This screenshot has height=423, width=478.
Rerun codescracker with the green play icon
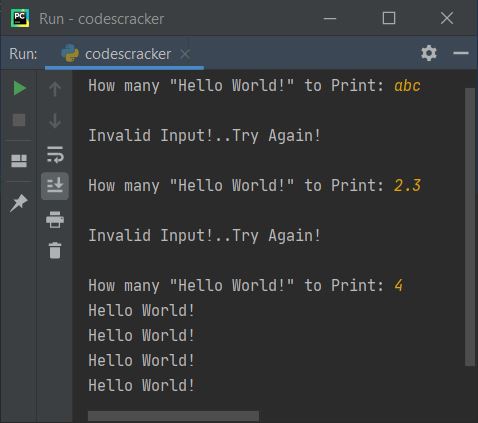20,88
